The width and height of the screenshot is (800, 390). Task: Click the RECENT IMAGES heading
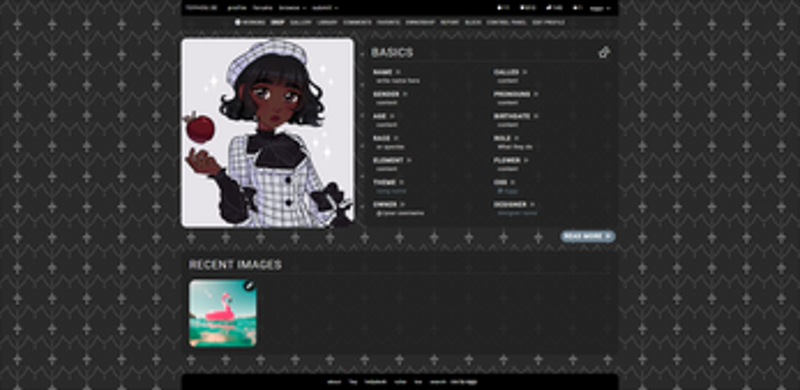pyautogui.click(x=235, y=265)
